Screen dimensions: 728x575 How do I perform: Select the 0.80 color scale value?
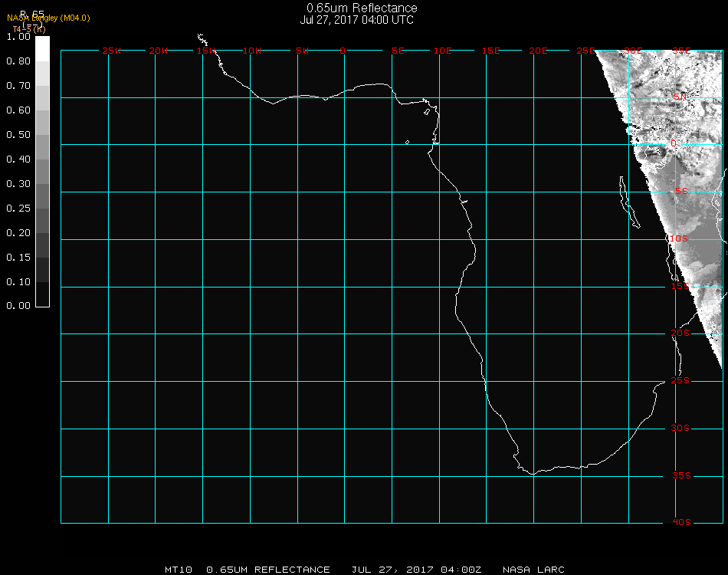[x=18, y=61]
